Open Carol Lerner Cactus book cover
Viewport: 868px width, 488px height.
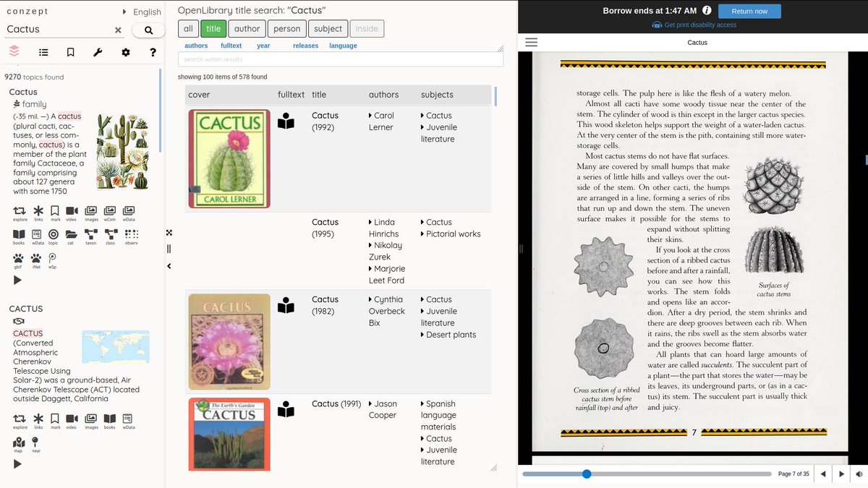click(229, 159)
